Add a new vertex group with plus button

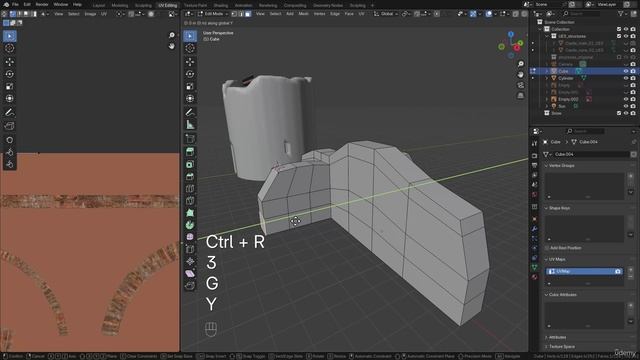tap(631, 176)
